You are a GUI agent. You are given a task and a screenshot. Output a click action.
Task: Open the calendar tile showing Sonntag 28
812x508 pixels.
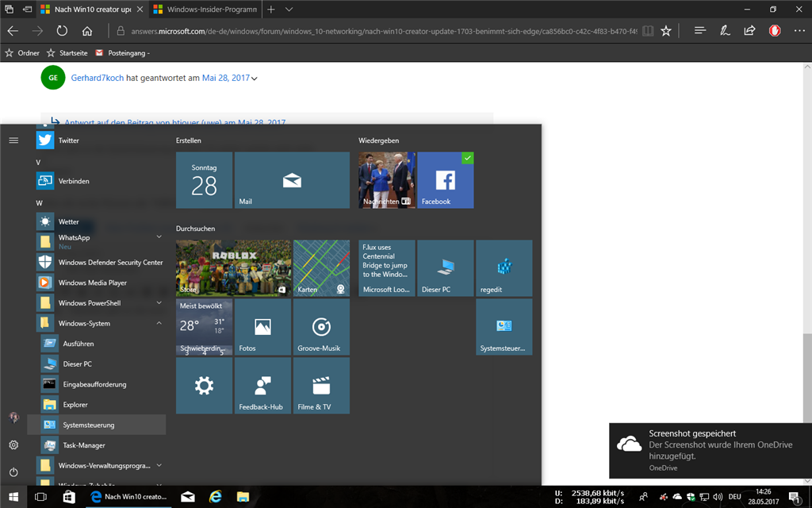pyautogui.click(x=204, y=180)
